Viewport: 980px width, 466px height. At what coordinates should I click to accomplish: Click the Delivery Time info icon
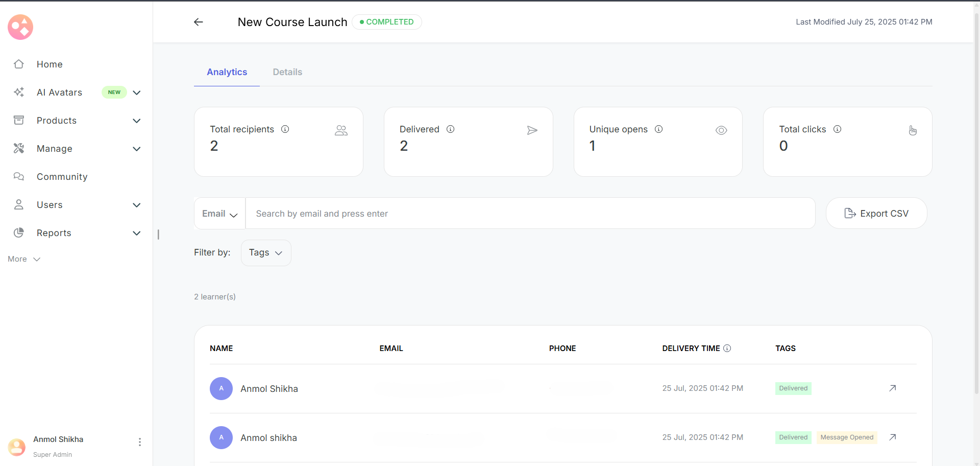[727, 348]
